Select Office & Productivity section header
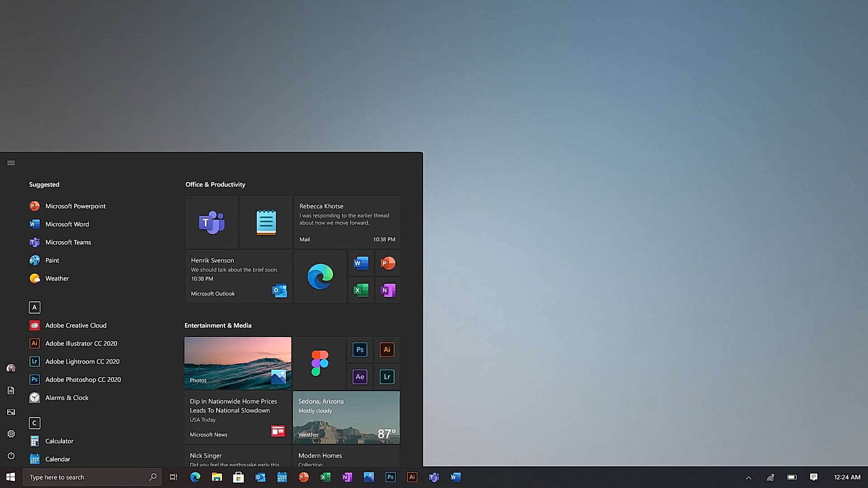 [x=215, y=184]
